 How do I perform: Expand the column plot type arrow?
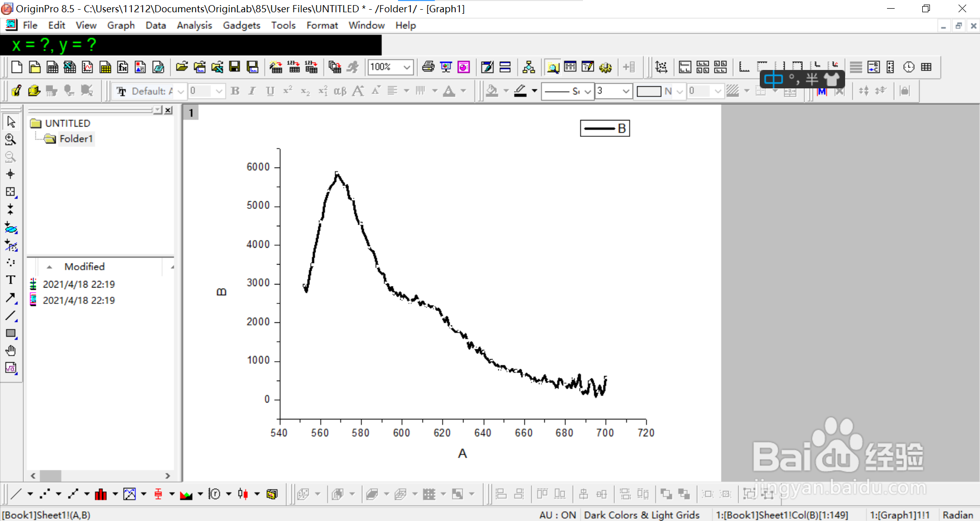click(115, 494)
